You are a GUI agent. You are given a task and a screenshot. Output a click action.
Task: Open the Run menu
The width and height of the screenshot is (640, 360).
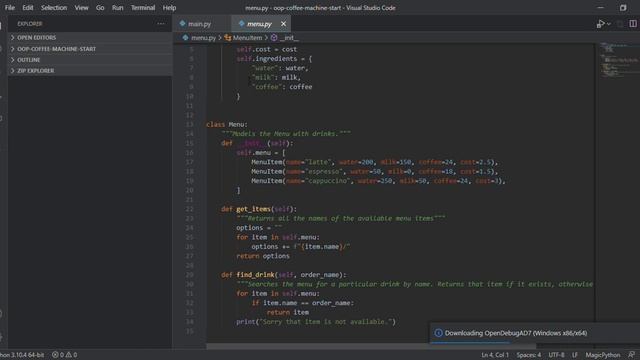coord(118,8)
